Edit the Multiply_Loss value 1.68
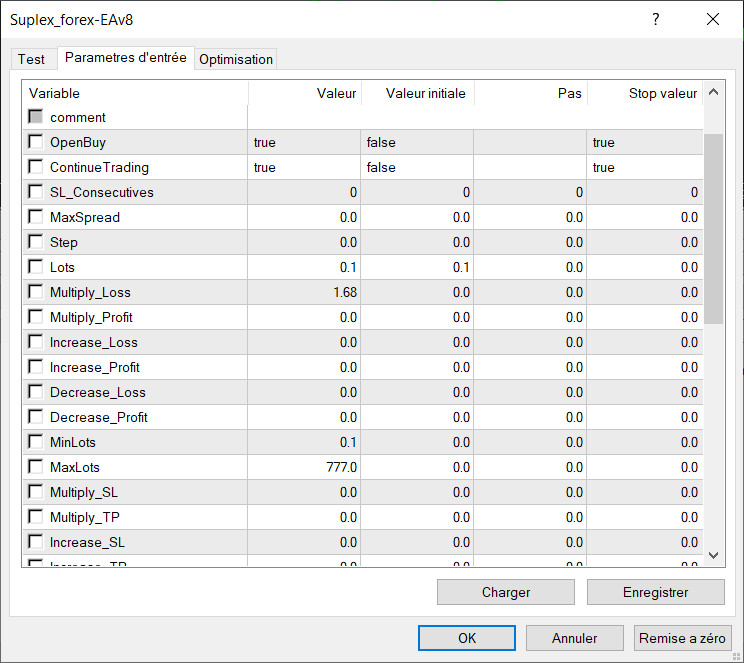Screen dimensions: 744x663 click(x=304, y=292)
